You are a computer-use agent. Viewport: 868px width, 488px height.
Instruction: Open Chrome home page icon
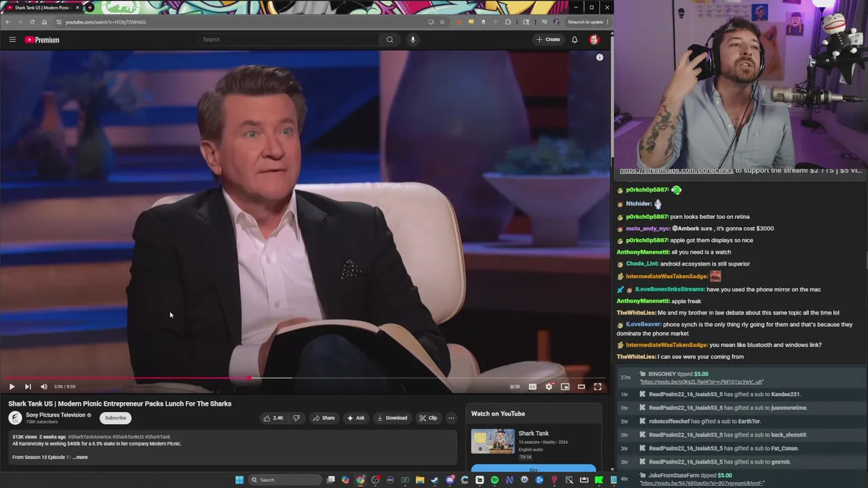(x=44, y=22)
